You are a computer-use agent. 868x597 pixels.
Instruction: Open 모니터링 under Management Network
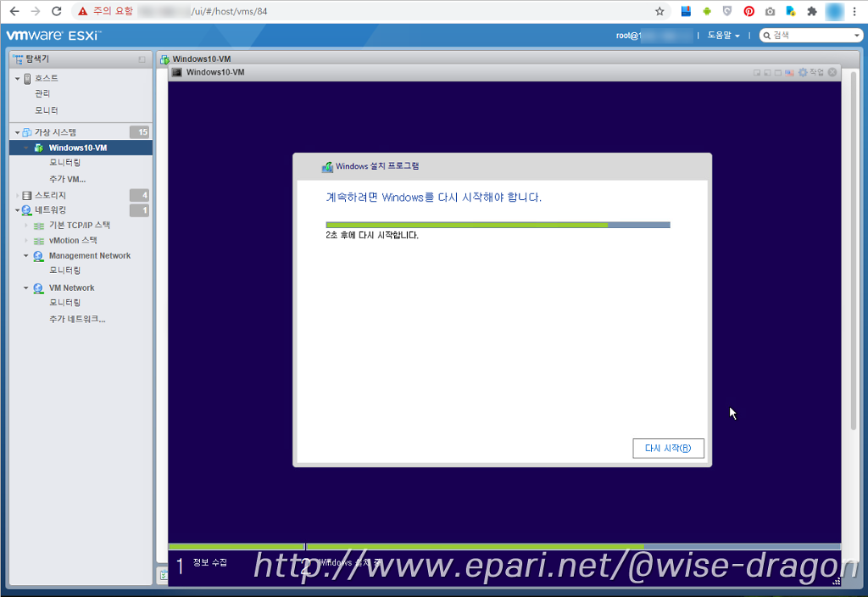coord(64,271)
